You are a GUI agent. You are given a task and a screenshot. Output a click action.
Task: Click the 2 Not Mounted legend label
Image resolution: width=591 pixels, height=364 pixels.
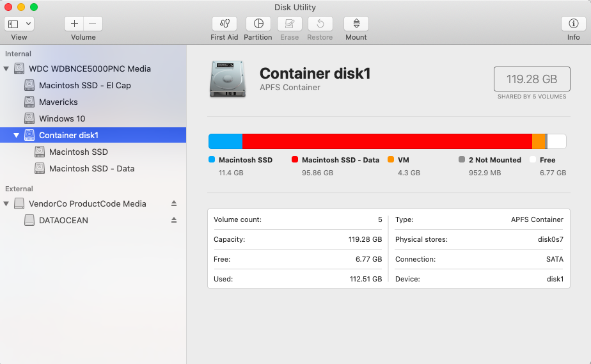pyautogui.click(x=495, y=160)
